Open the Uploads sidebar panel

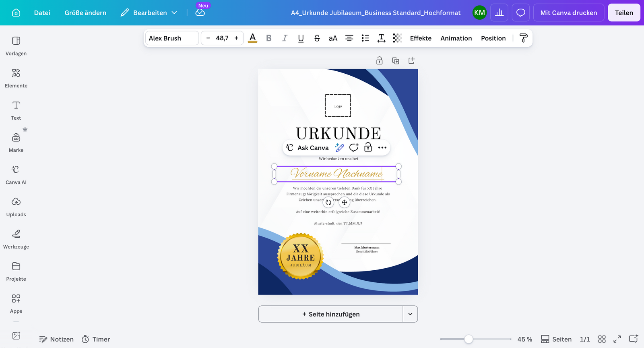coord(16,207)
